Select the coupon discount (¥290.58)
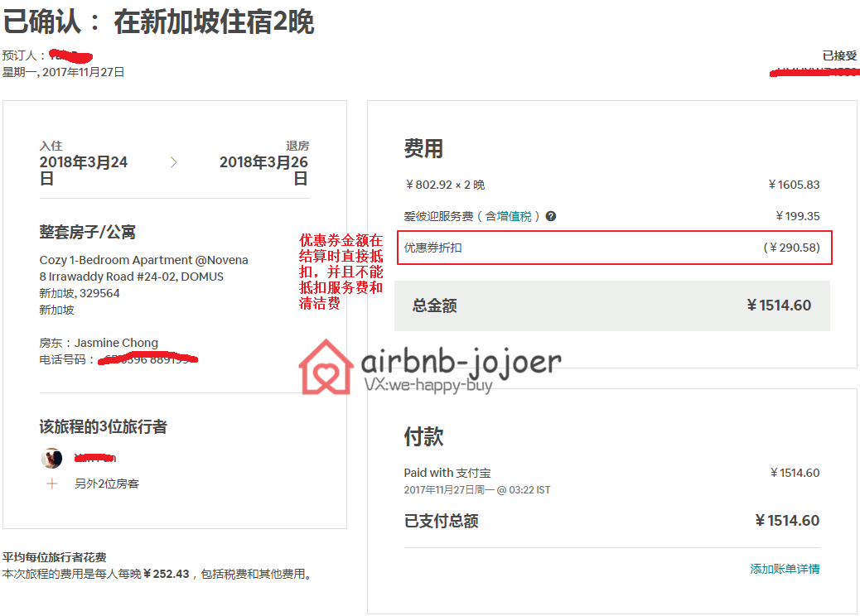 (791, 248)
